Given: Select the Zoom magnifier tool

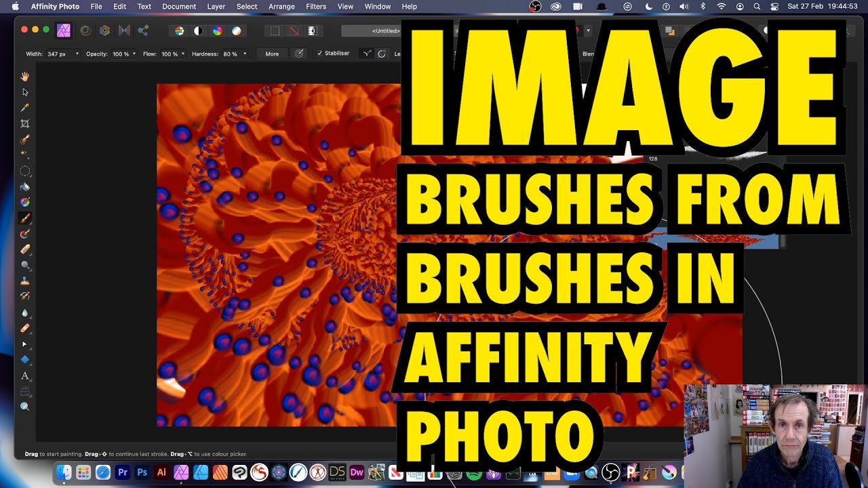Looking at the screenshot, I should [25, 407].
